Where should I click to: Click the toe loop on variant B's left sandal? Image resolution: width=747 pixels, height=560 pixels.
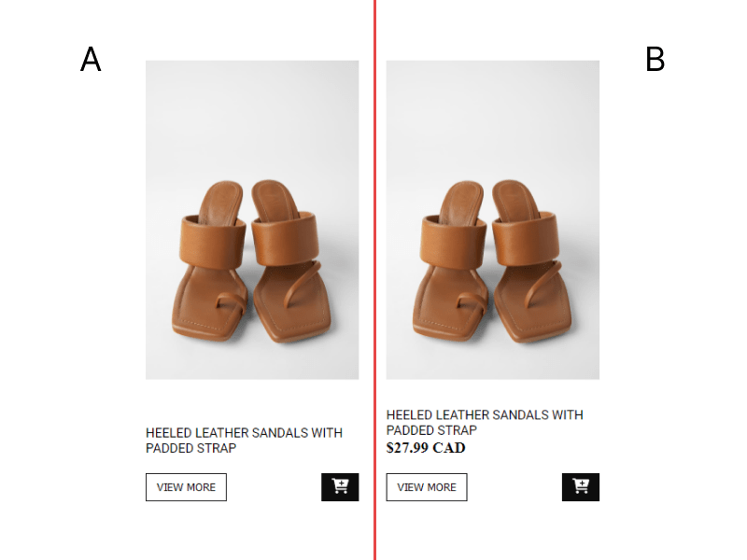point(472,302)
